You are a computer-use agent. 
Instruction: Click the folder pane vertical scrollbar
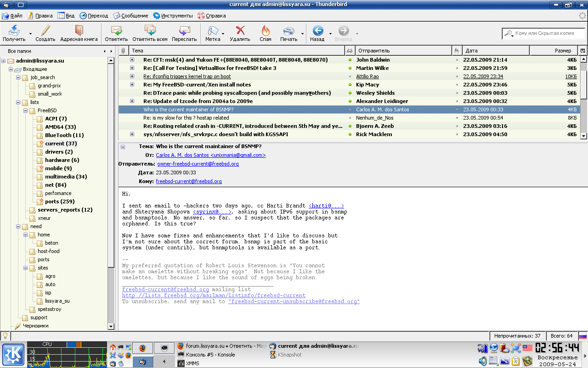tap(111, 193)
